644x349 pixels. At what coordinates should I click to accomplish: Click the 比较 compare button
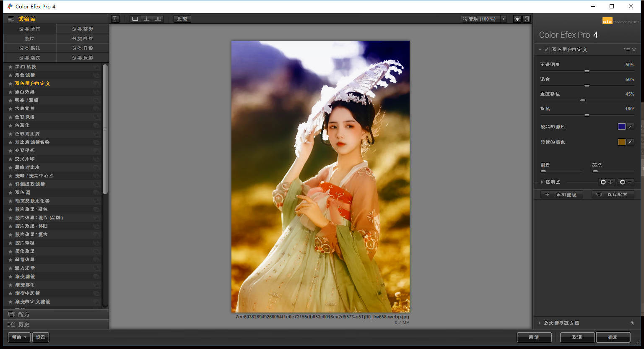pyautogui.click(x=182, y=19)
